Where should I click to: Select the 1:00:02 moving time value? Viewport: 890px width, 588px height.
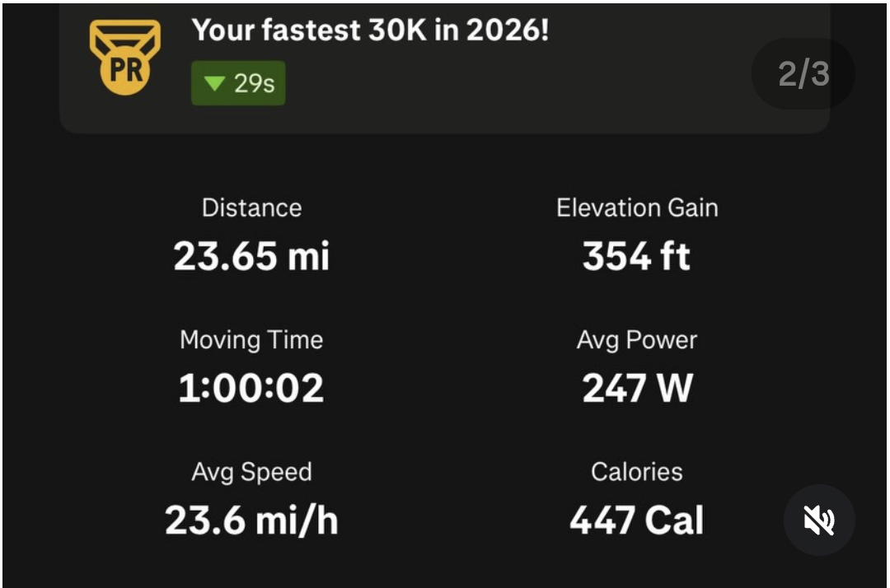[251, 389]
